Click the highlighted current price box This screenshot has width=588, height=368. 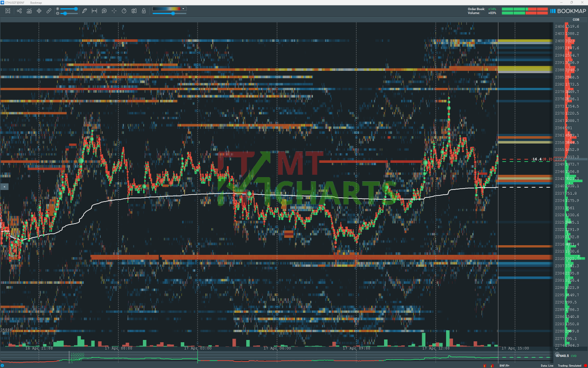point(559,159)
